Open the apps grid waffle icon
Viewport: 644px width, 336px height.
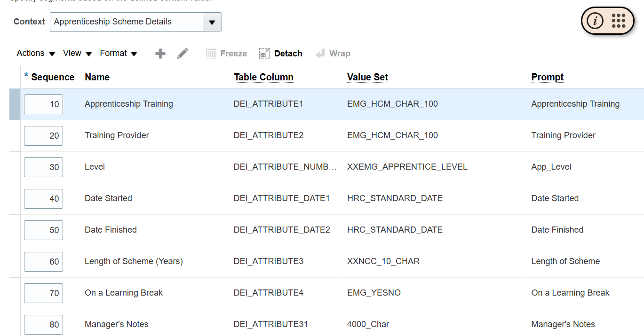pos(618,21)
